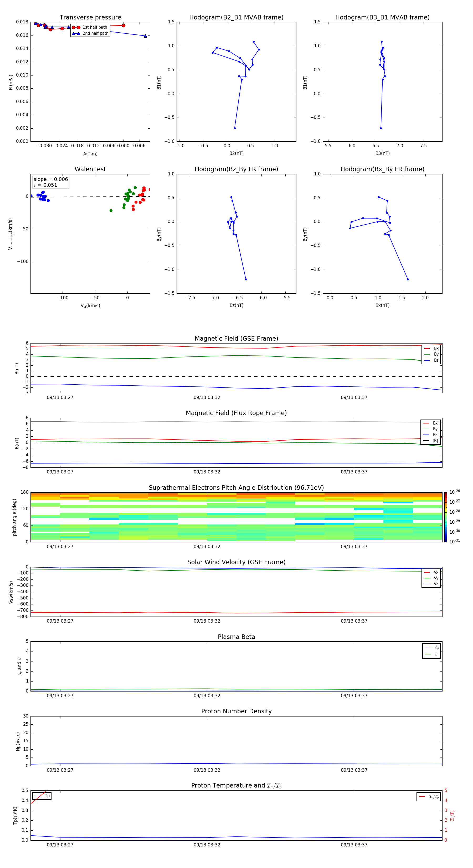The height and width of the screenshot is (868, 473).
Task: Click the 'pitch angle (deg)' axis label
Action: [x=14, y=517]
